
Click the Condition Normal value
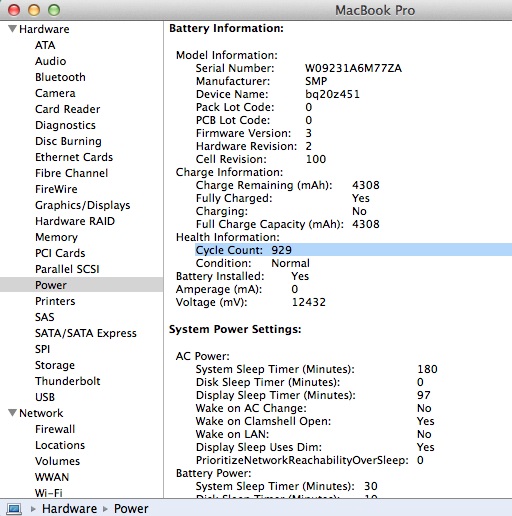click(x=290, y=263)
